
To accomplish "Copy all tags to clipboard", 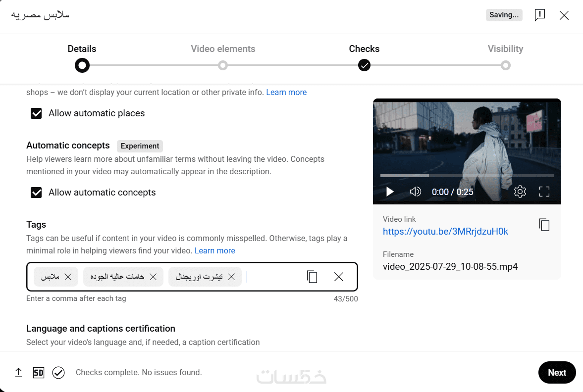I will (312, 277).
